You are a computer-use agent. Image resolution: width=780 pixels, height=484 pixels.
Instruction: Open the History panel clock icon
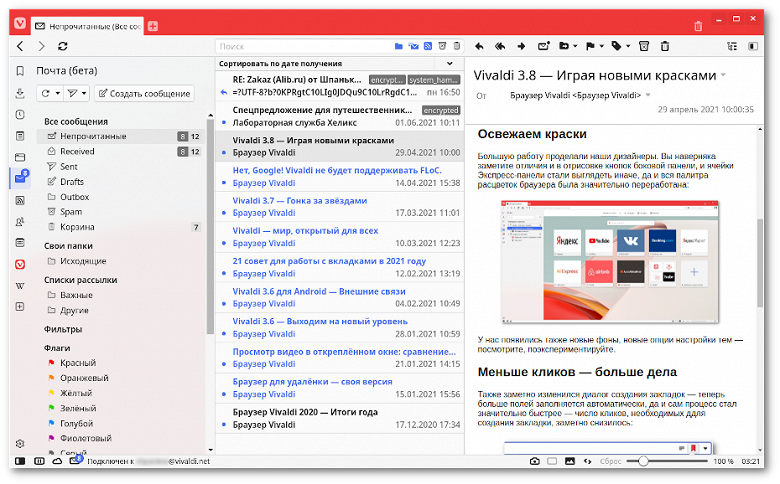point(20,114)
